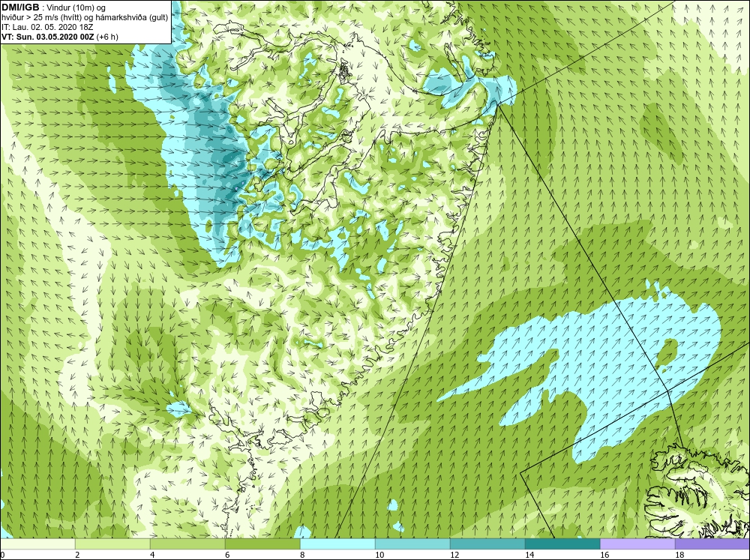The width and height of the screenshot is (750, 560).
Task: Click the 'hviður > 25 m/s' description line
Action: [x=85, y=18]
